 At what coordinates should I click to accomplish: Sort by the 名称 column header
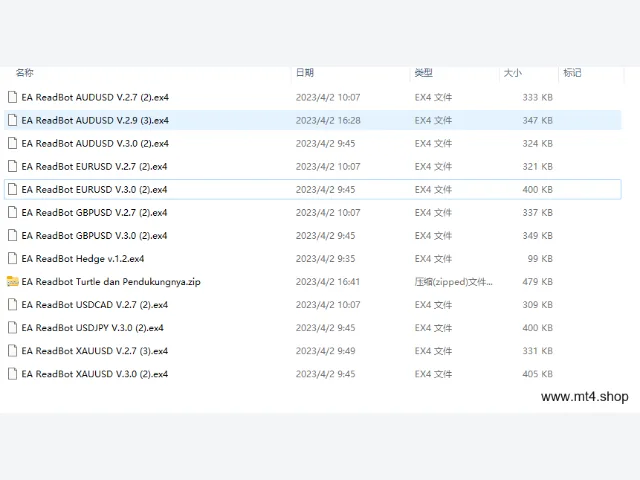[x=24, y=73]
